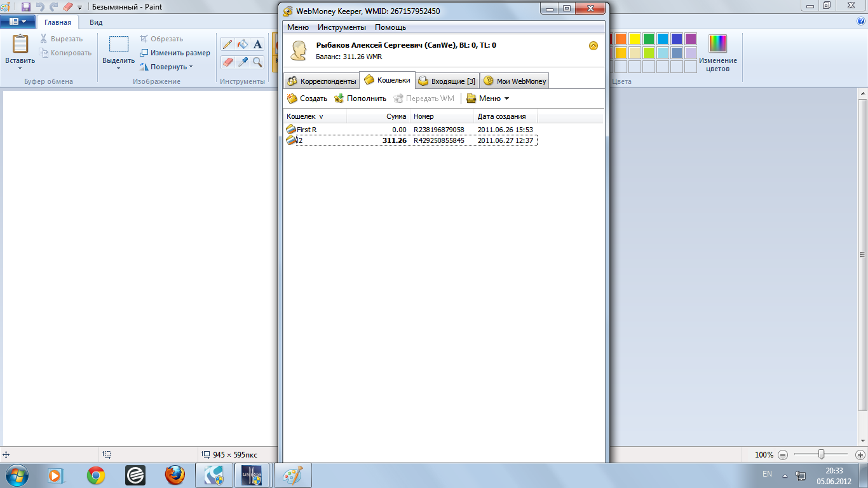Expand the Выделить dropdown arrow
The width and height of the screenshot is (868, 488).
pos(118,68)
